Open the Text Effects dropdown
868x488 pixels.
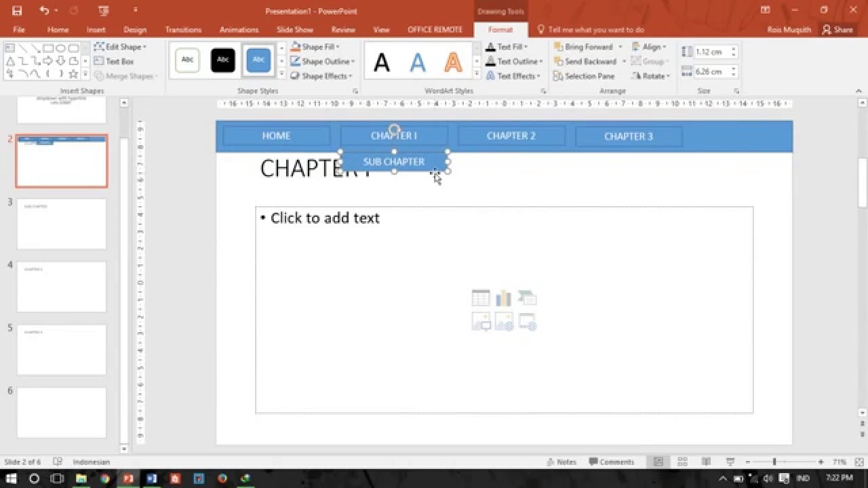[x=513, y=76]
